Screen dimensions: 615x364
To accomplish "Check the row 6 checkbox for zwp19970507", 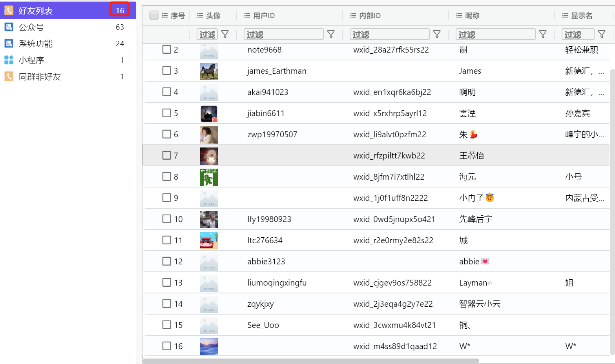I will [x=167, y=134].
